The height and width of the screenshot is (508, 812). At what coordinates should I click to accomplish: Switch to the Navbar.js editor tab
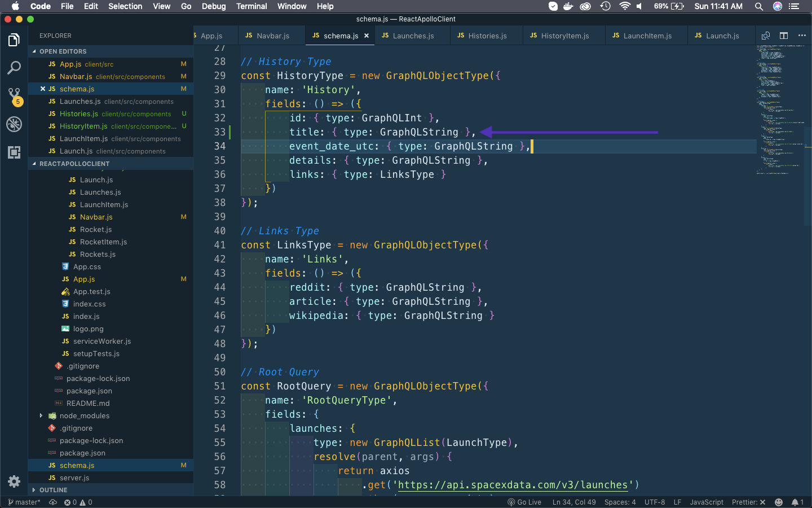point(271,36)
